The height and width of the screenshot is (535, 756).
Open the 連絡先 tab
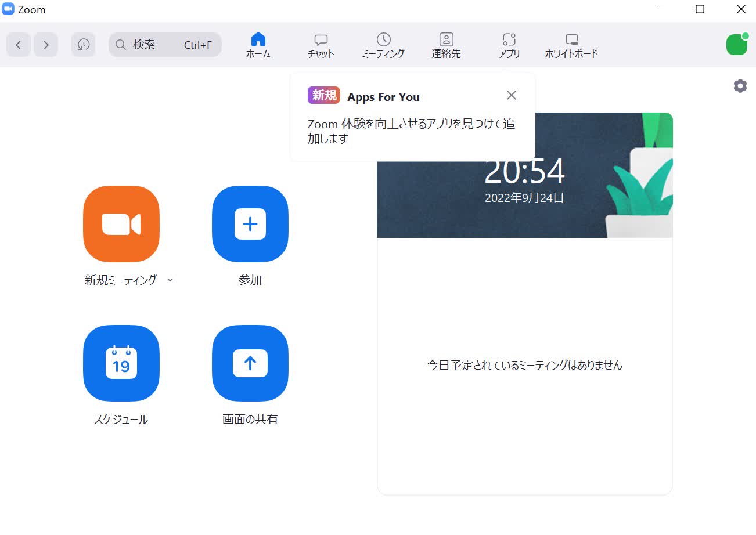coord(446,46)
